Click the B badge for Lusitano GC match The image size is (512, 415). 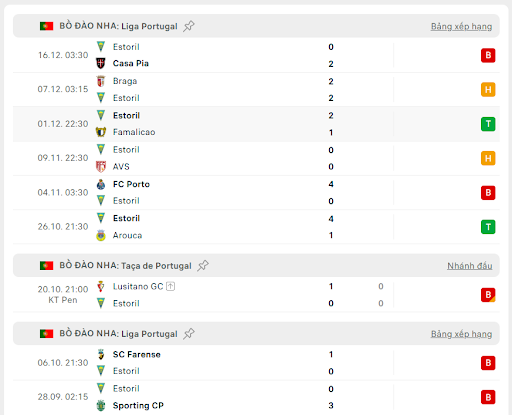(x=488, y=295)
